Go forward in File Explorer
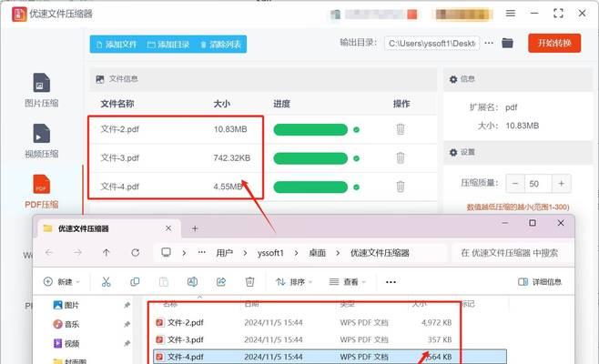Image resolution: width=599 pixels, height=364 pixels. click(x=77, y=252)
